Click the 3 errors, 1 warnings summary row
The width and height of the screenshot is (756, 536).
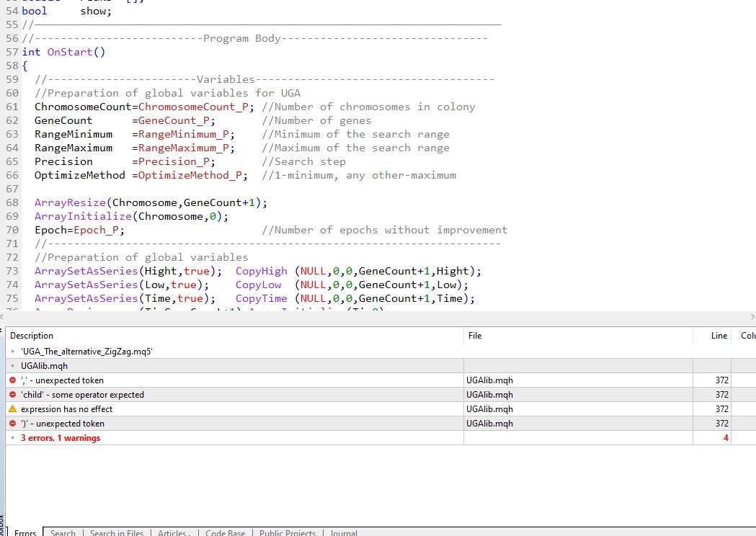[381, 438]
